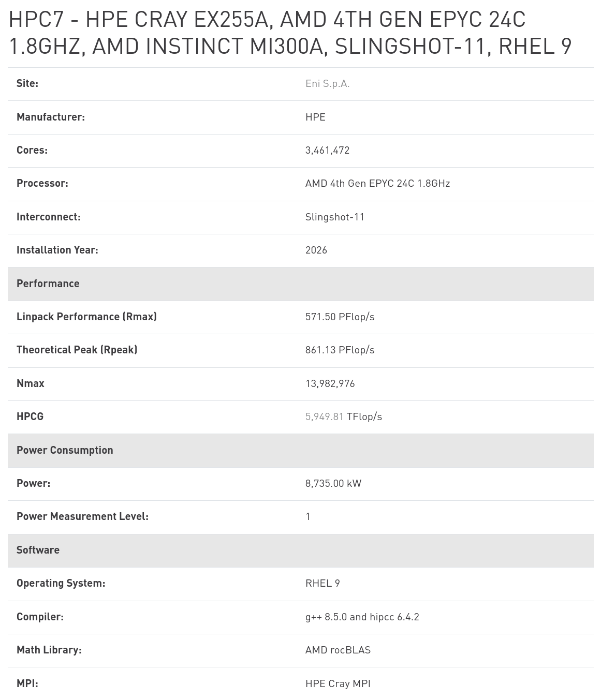Click the HPE Cray MPI value

338,684
